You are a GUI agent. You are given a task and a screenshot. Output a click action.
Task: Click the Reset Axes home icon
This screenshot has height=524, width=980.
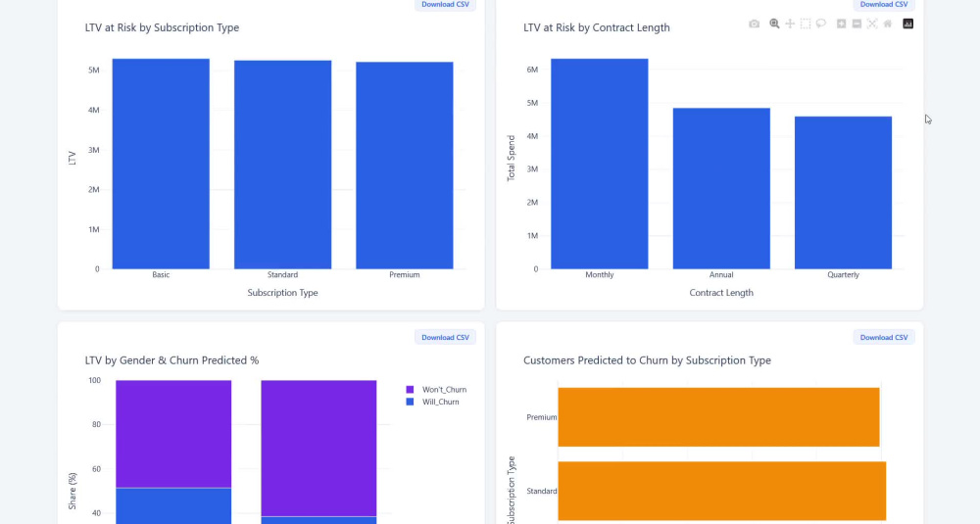click(888, 24)
